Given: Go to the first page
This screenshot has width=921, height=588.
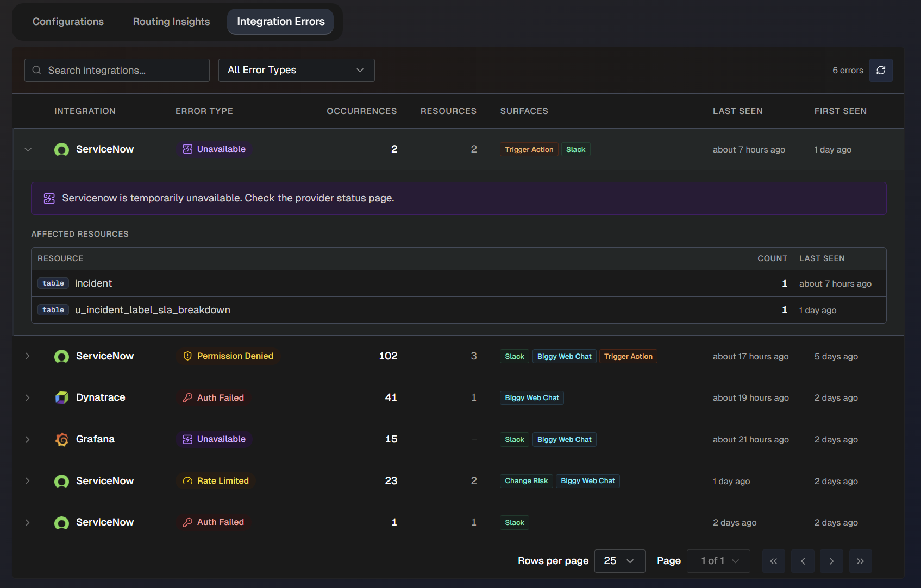Looking at the screenshot, I should (774, 561).
